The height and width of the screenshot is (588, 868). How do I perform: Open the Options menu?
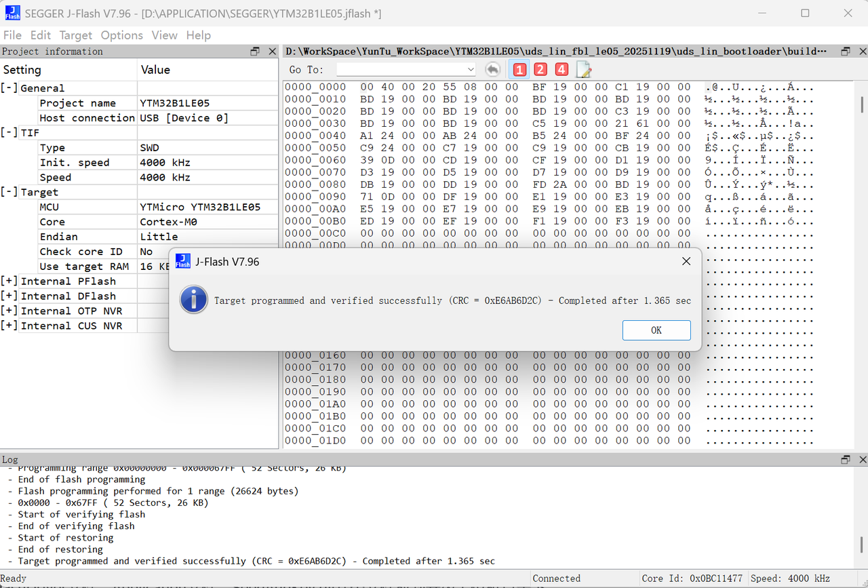[121, 35]
